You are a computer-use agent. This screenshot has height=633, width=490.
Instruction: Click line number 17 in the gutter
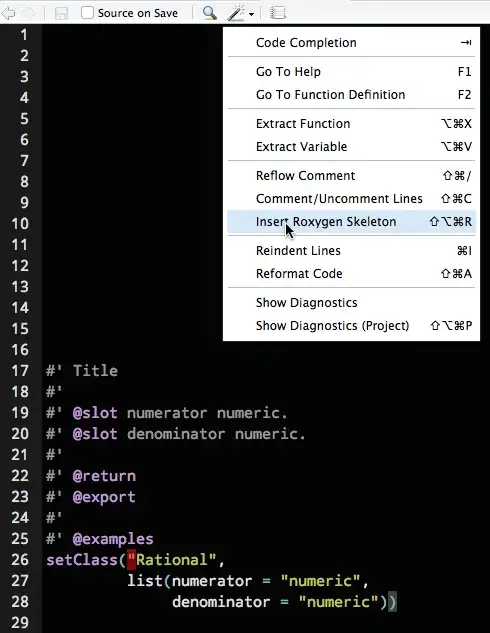coord(20,371)
